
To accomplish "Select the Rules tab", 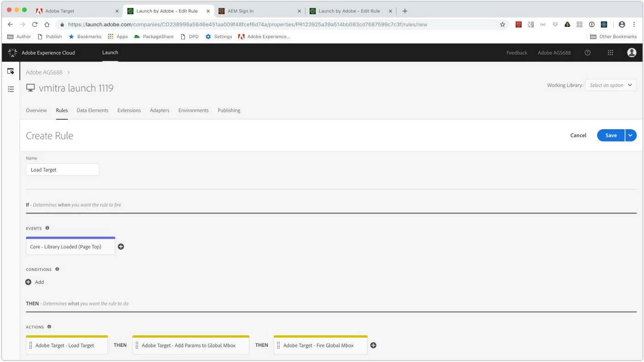I will tap(62, 110).
